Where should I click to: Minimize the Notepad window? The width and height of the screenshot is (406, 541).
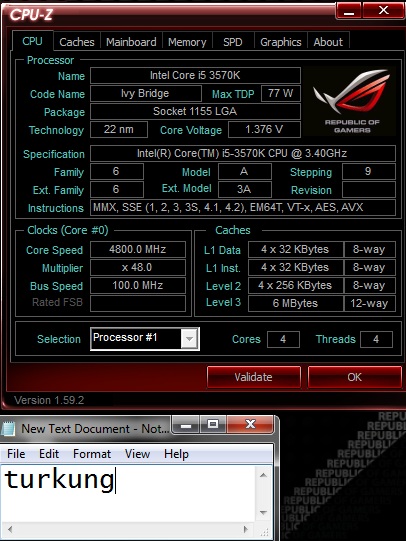[186, 424]
